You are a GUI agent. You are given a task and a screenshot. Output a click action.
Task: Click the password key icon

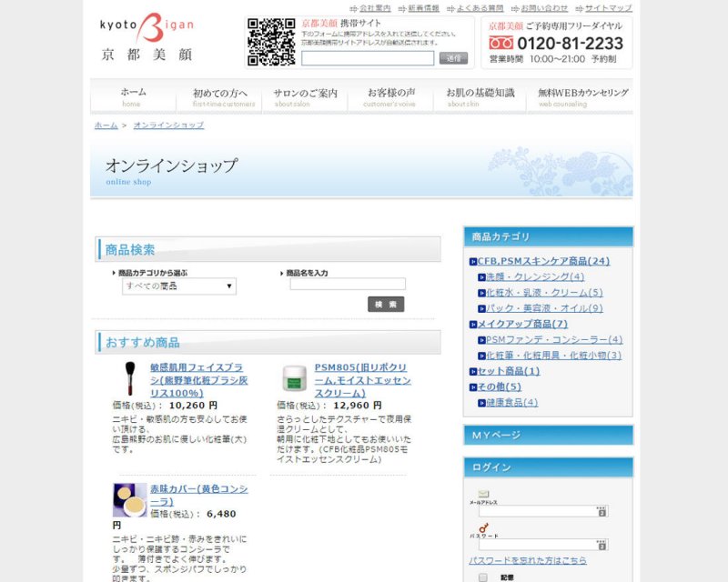[x=482, y=527]
